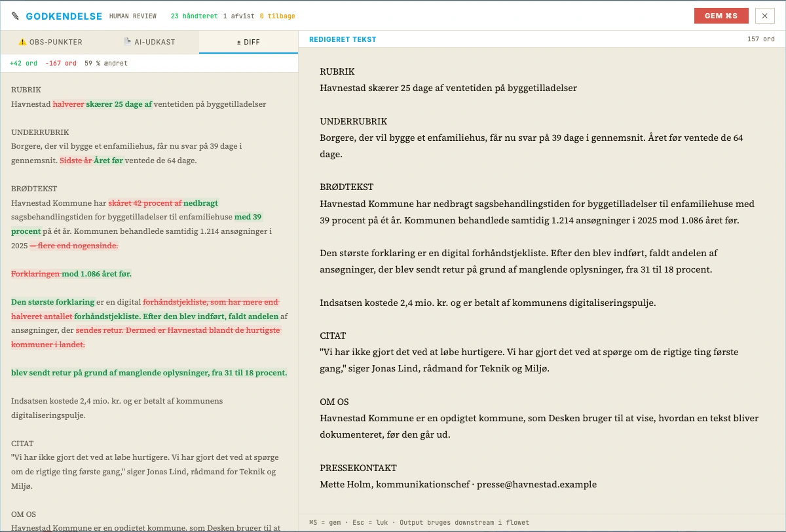
Task: Click the pencil icon beside GODKENDELSE
Action: 16,16
